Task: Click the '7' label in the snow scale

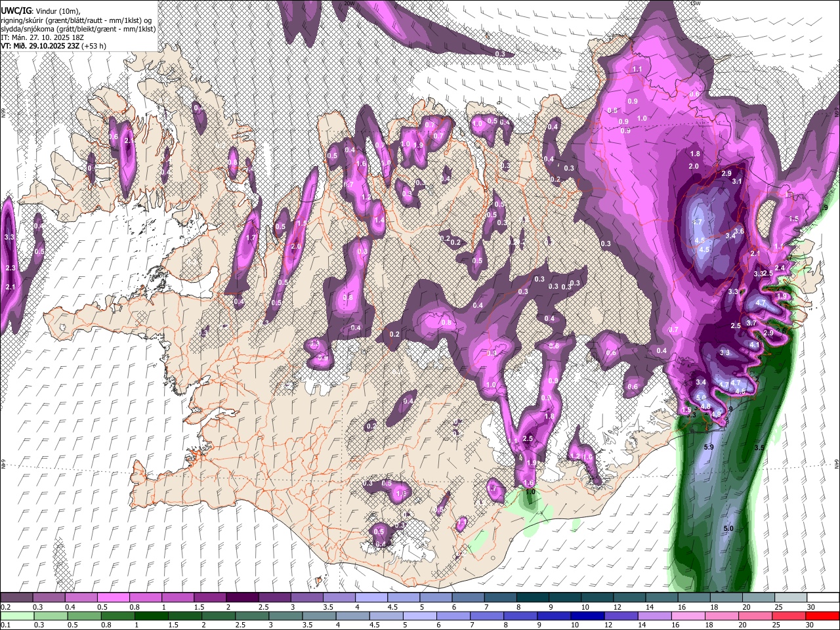Action: point(486,607)
